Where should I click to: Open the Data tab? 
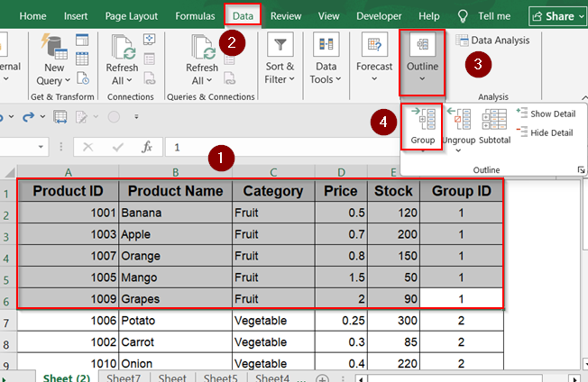[243, 15]
